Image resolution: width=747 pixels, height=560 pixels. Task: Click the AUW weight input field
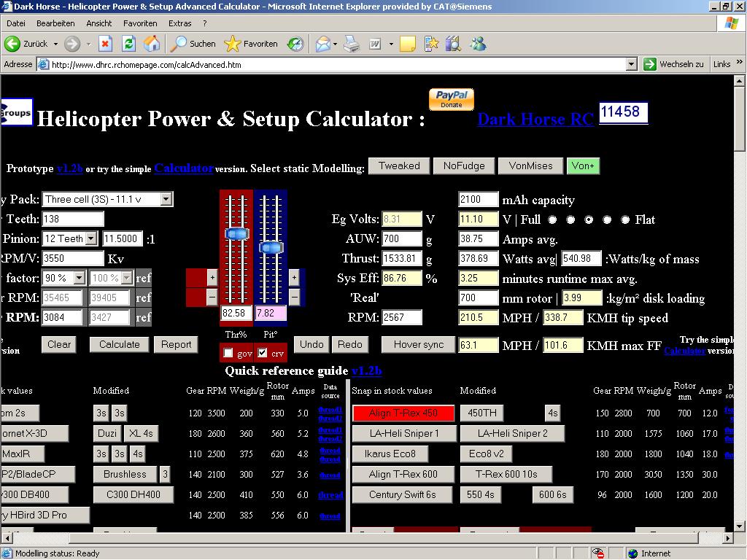pyautogui.click(x=402, y=238)
